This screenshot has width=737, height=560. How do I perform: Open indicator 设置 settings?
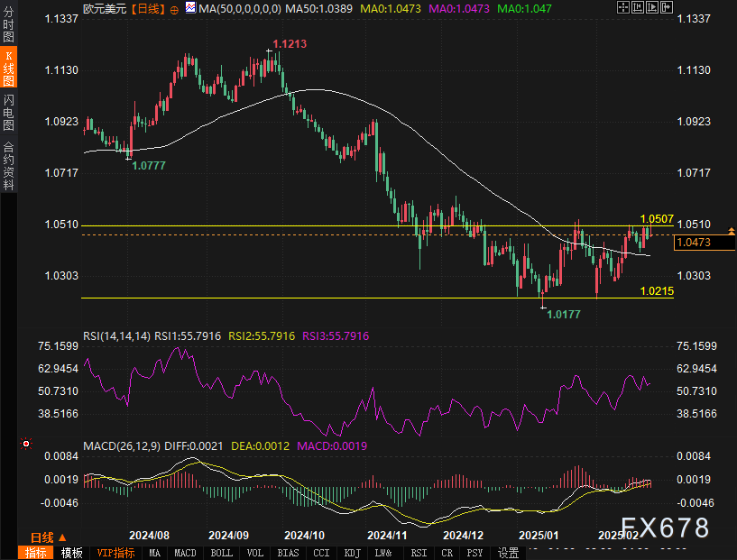point(509,553)
